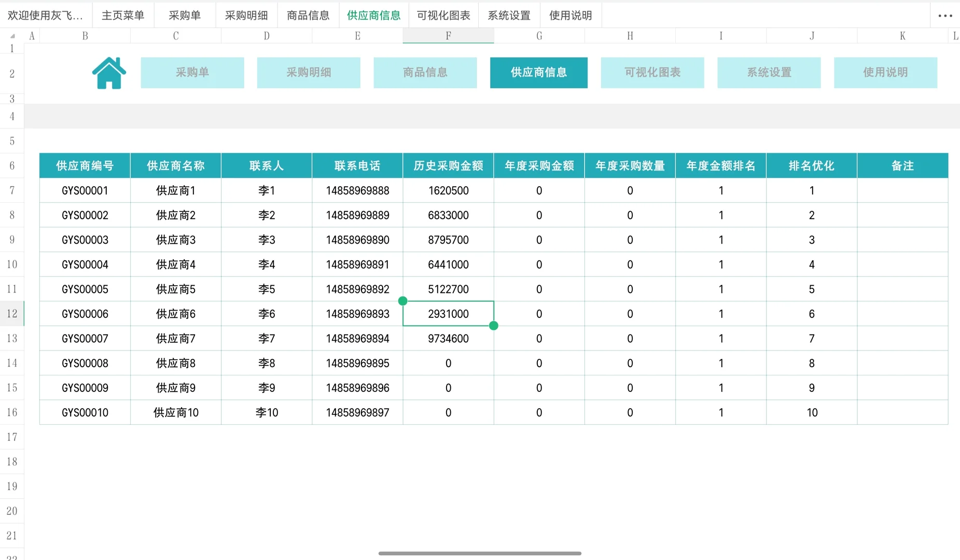Screen dimensions: 960x560
Task: Click the 采购单 navigation button
Action: pyautogui.click(x=192, y=73)
